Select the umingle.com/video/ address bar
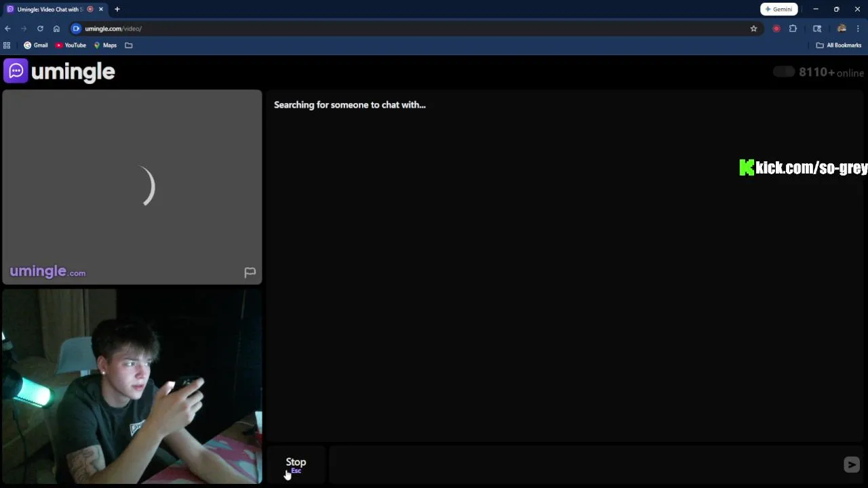This screenshot has height=488, width=868. click(x=407, y=28)
